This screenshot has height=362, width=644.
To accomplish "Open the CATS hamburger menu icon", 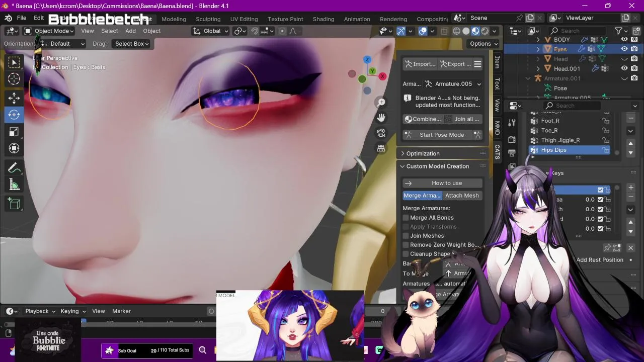I will pyautogui.click(x=477, y=64).
